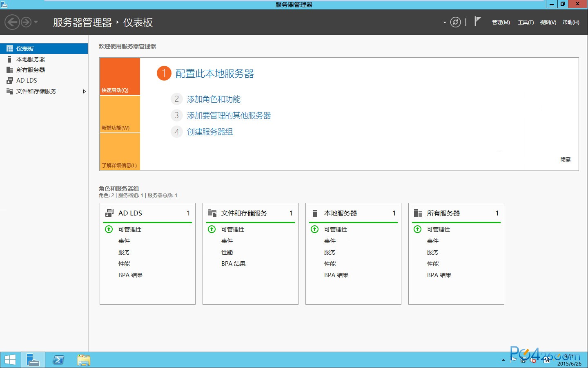This screenshot has height=368, width=588.
Task: Go back using the back arrow button
Action: click(12, 22)
